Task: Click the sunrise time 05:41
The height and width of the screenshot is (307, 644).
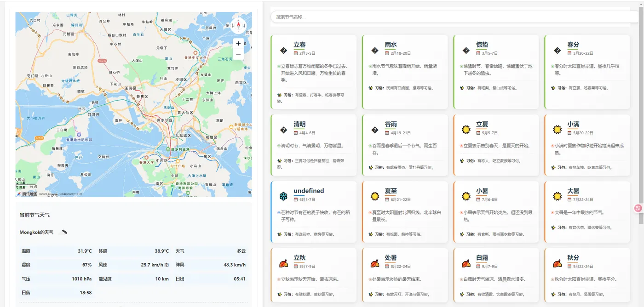Action: coord(240,279)
